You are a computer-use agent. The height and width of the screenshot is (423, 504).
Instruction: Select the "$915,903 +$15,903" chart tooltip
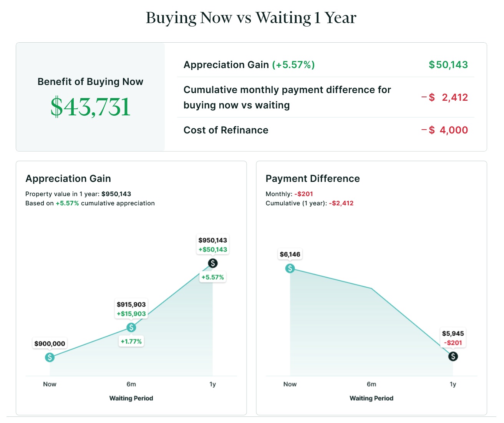coord(131,309)
